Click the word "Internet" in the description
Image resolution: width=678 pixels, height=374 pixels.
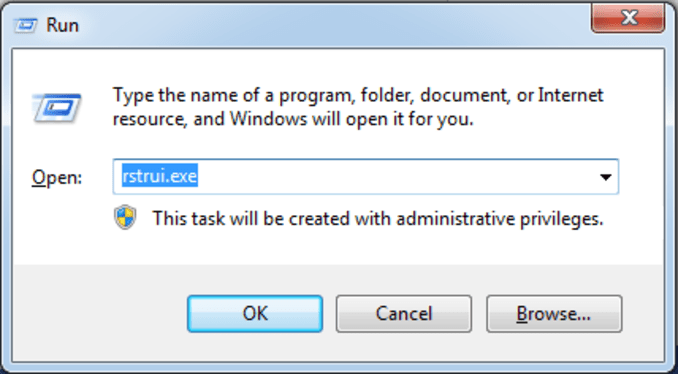point(570,95)
